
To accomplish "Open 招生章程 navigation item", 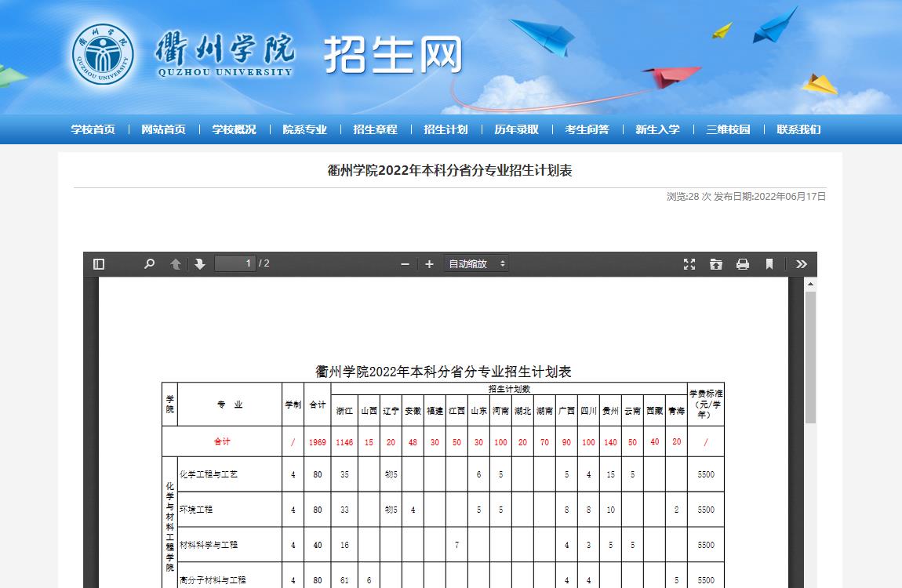I will coord(375,129).
